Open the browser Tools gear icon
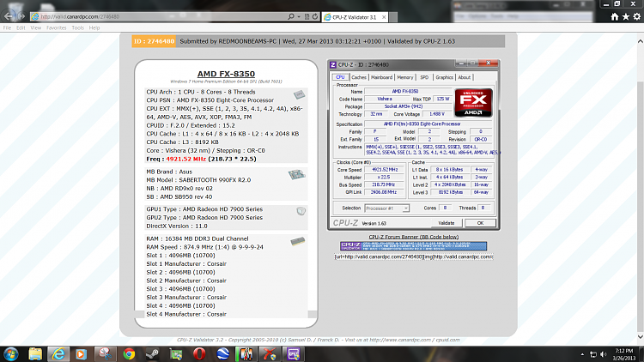This screenshot has width=644, height=362. pos(636,17)
